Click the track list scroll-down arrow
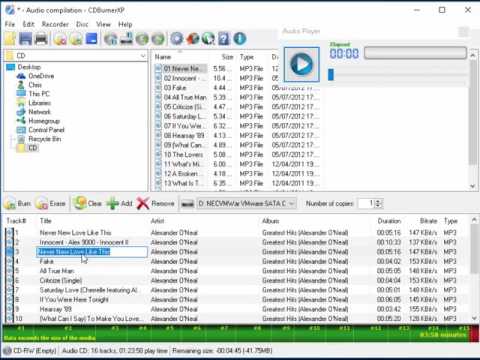This screenshot has width=480, height=360. coord(474,318)
